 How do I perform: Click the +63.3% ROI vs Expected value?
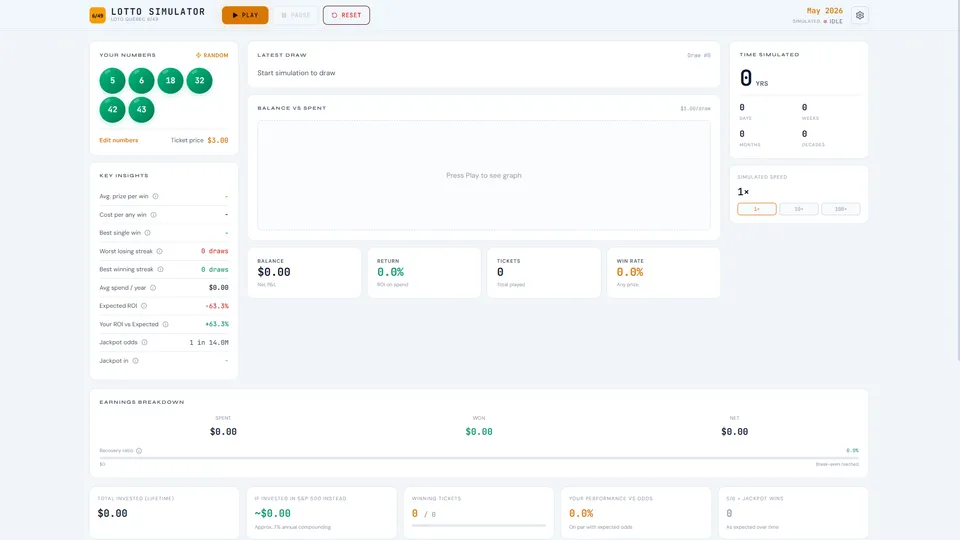point(217,324)
